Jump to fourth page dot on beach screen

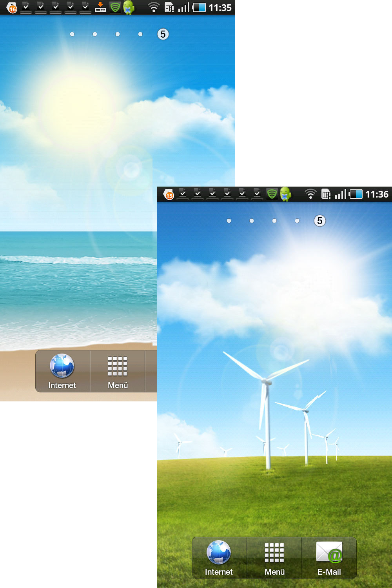pyautogui.click(x=140, y=34)
